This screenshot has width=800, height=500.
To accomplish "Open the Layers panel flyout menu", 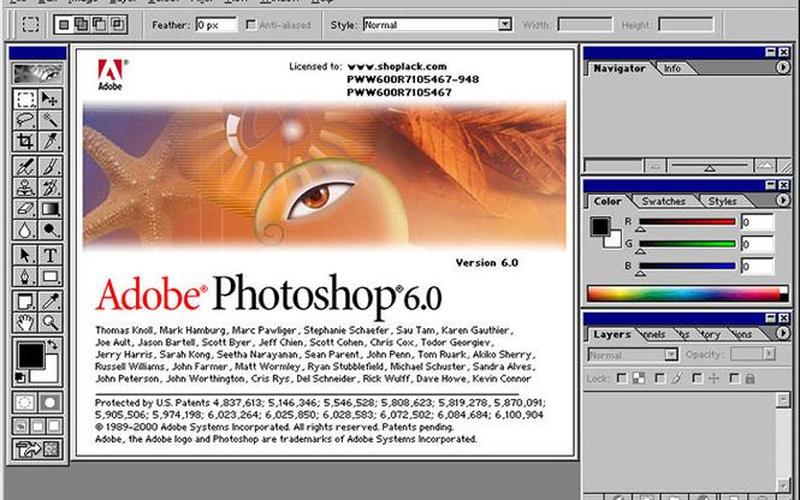I will point(783,333).
